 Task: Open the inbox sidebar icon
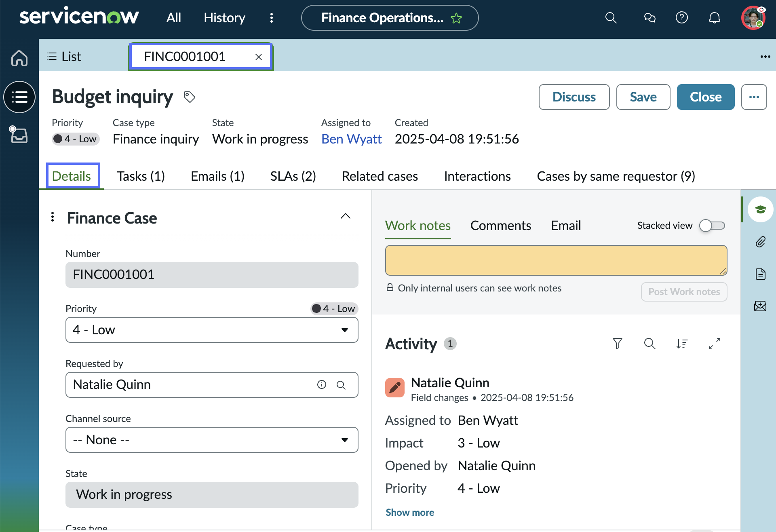coord(19,135)
